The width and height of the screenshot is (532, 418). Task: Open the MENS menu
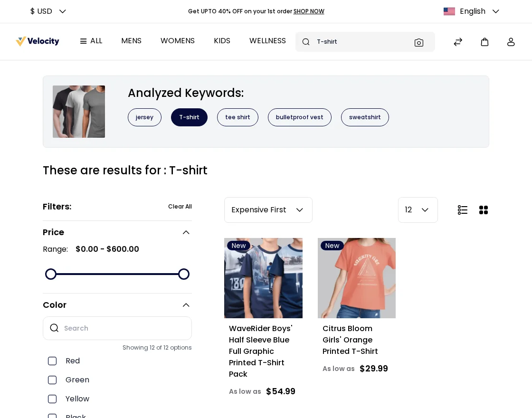[131, 41]
